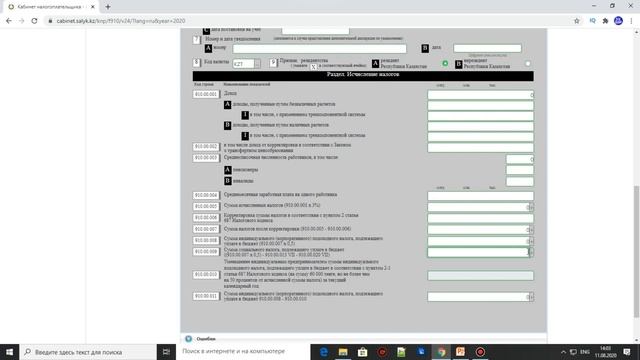Viewport: 640px width, 360px height.
Task: Switch the ENG keyboard language
Action: coord(585,352)
